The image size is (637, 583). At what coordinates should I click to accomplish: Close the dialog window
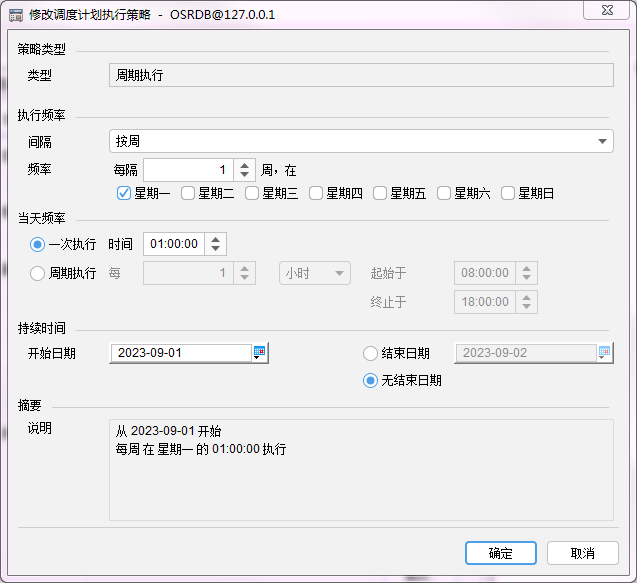tap(607, 10)
